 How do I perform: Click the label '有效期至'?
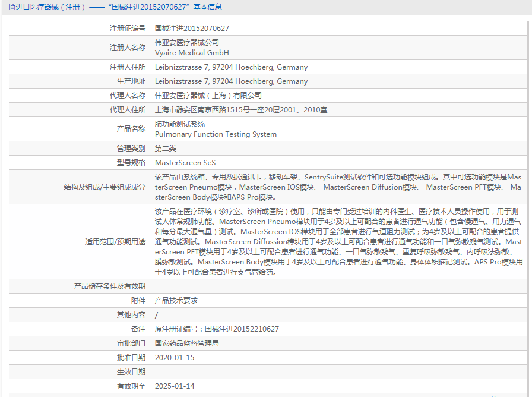point(131,386)
